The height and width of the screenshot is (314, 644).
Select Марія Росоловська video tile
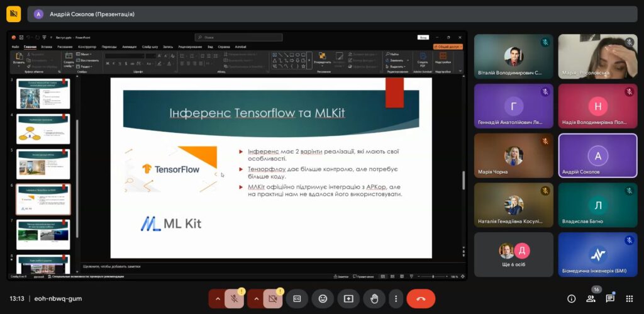597,57
